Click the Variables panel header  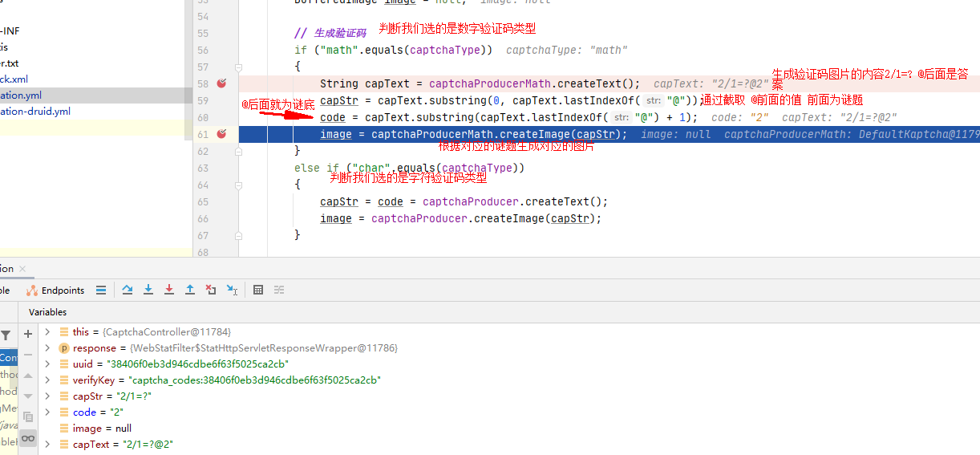(48, 311)
